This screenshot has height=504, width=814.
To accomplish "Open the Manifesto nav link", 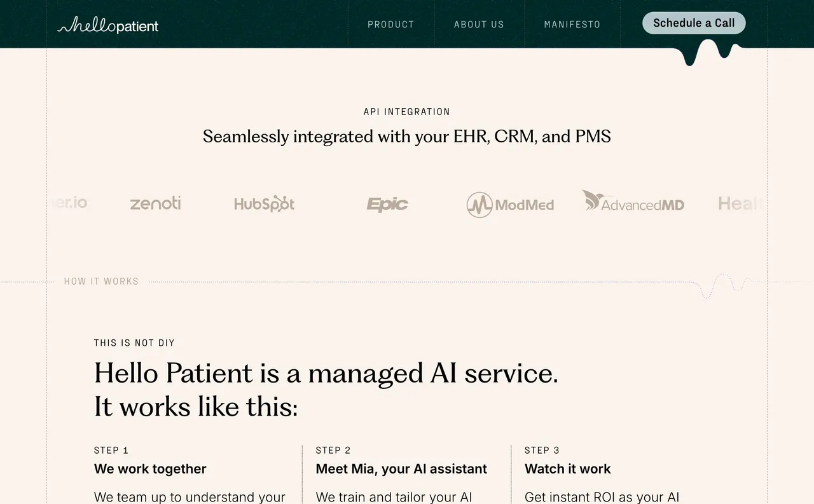I will coord(572,24).
